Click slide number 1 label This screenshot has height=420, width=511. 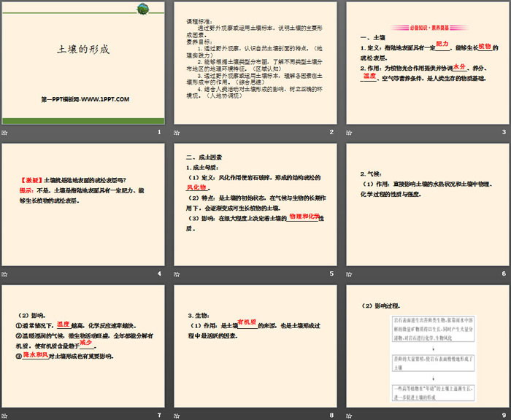159,132
